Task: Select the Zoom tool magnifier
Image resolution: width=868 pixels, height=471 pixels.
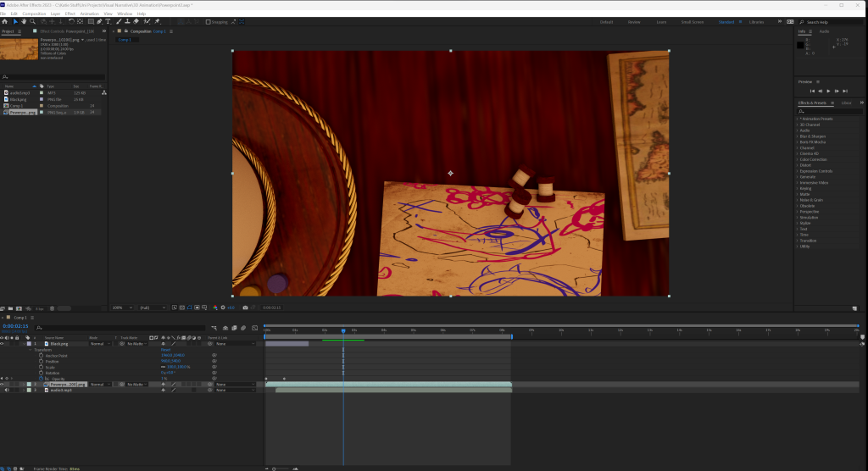Action: tap(32, 21)
